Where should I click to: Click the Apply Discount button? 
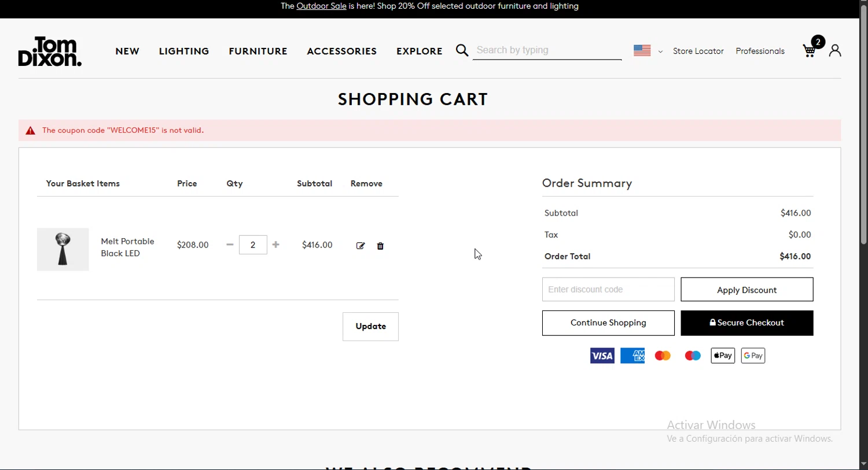click(747, 290)
